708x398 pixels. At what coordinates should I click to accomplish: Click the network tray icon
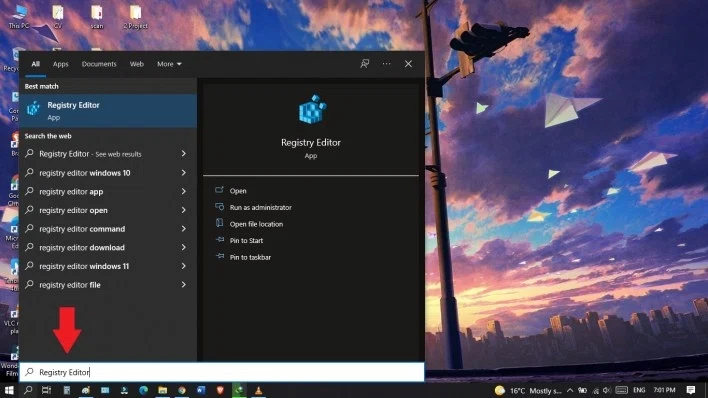(596, 390)
